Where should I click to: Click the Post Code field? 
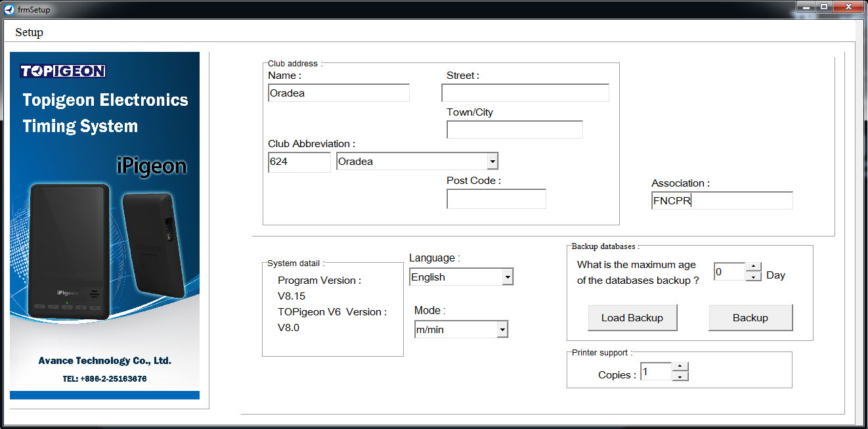[496, 199]
